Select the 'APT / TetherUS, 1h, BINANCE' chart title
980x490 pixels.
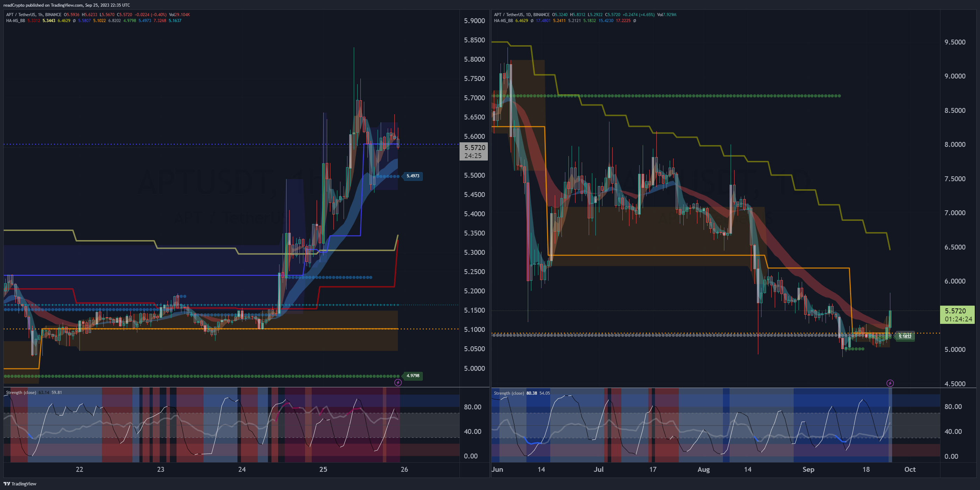(34, 14)
